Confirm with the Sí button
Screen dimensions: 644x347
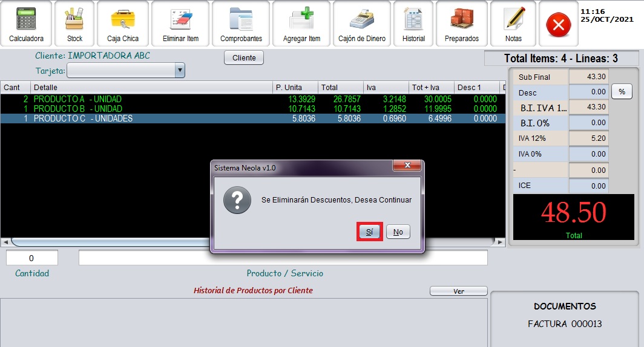[369, 232]
